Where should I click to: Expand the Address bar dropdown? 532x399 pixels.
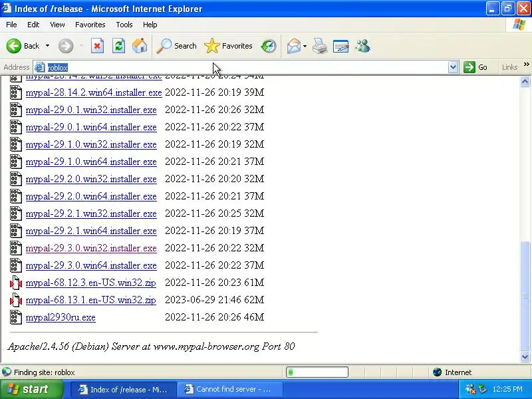(x=454, y=67)
